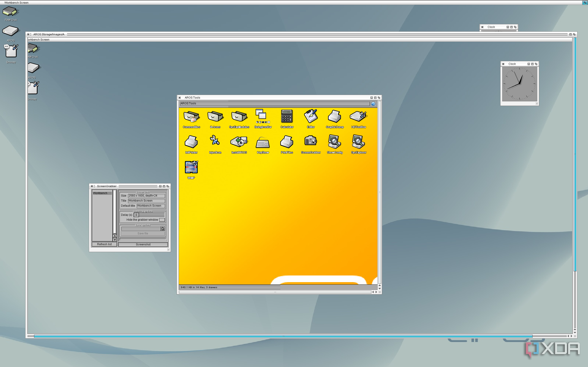Open the InstallAROS icon
Screen dimensions: 588x367
[x=239, y=142]
